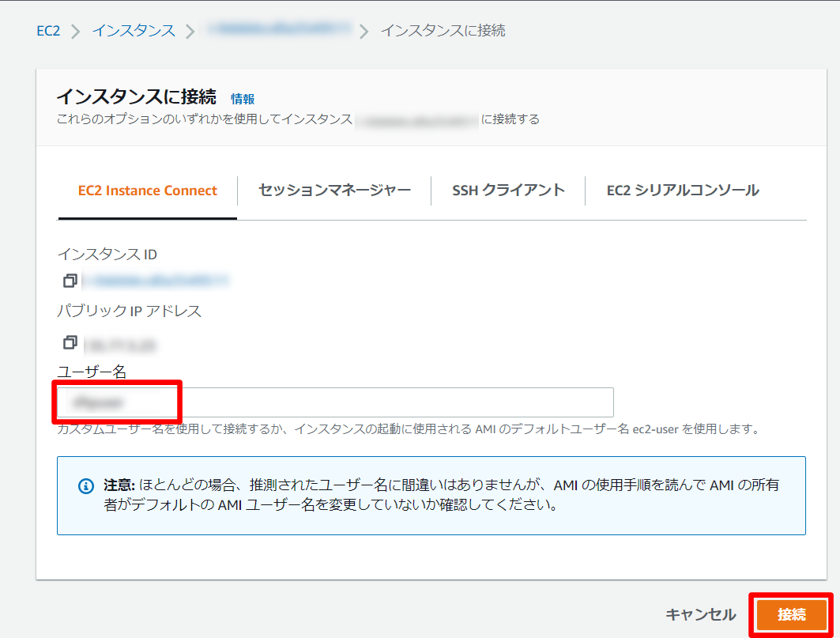
Task: Focus the ユーザー名 input field
Action: [x=335, y=402]
